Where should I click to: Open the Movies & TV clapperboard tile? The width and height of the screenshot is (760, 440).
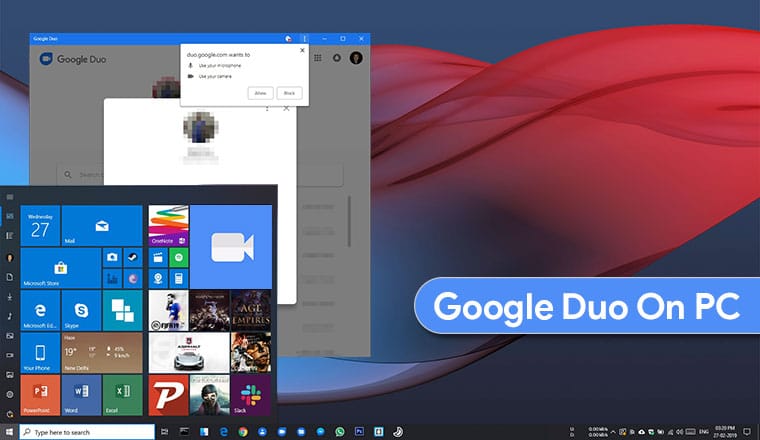(x=158, y=257)
